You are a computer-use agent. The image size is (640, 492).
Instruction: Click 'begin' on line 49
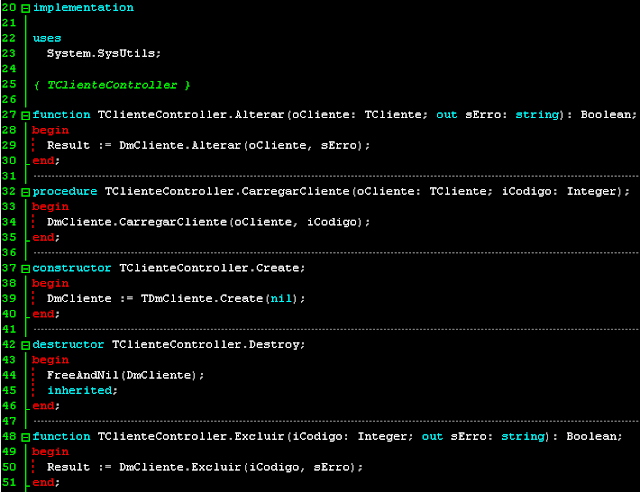pos(51,452)
